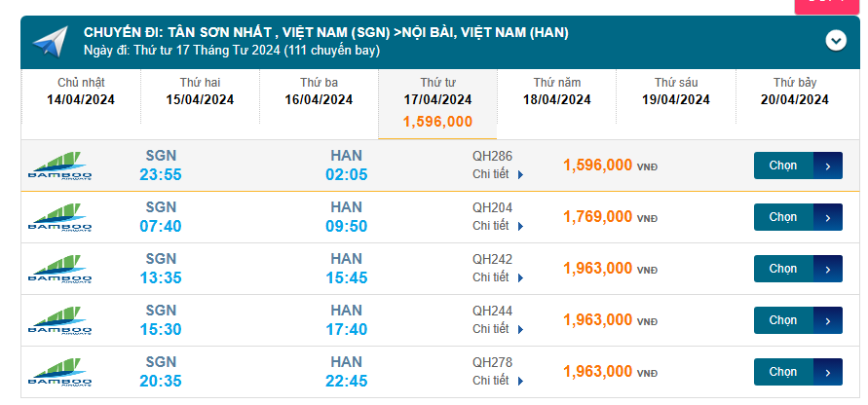This screenshot has width=868, height=405.
Task: Select the Thứ năm 18/04/2024 date tab
Action: click(x=557, y=92)
